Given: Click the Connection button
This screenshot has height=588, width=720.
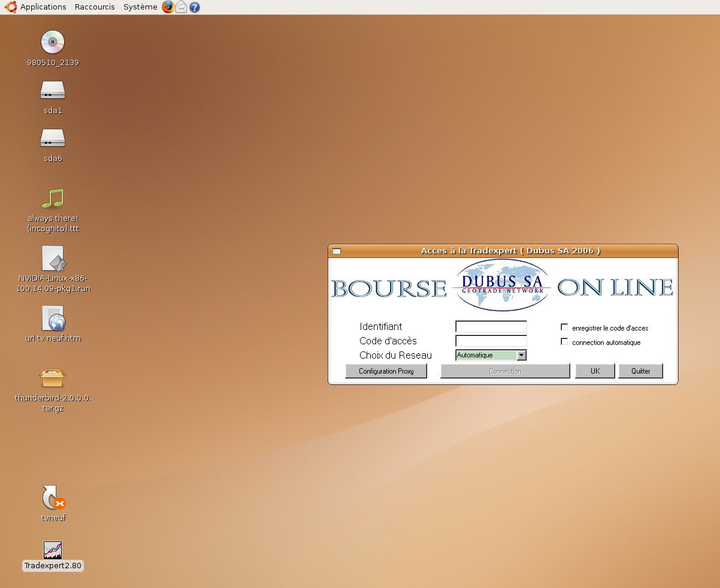Looking at the screenshot, I should pyautogui.click(x=505, y=371).
